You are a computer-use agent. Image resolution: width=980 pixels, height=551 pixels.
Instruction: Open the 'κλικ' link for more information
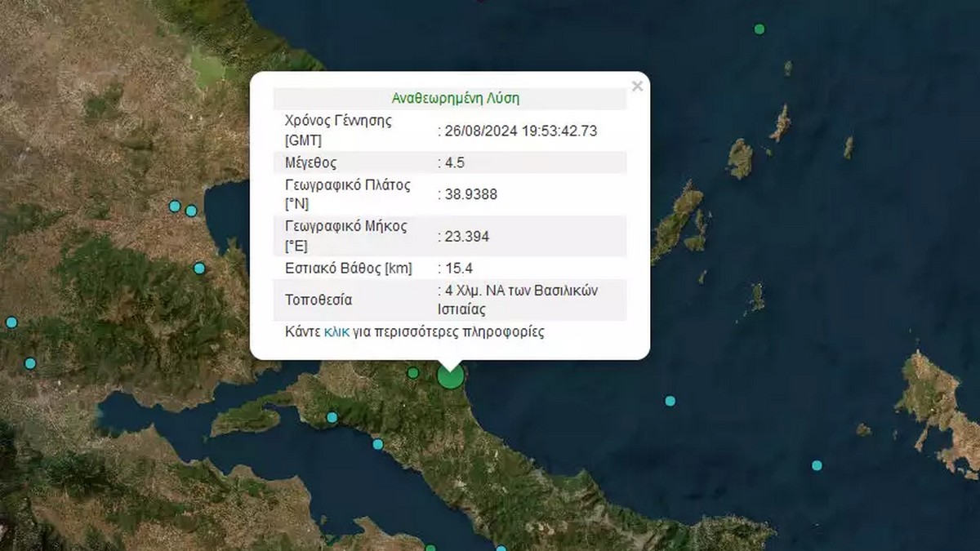tap(336, 332)
